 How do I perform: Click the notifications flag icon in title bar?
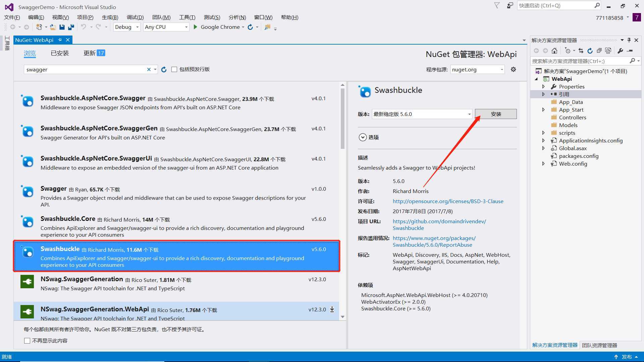(x=497, y=5)
